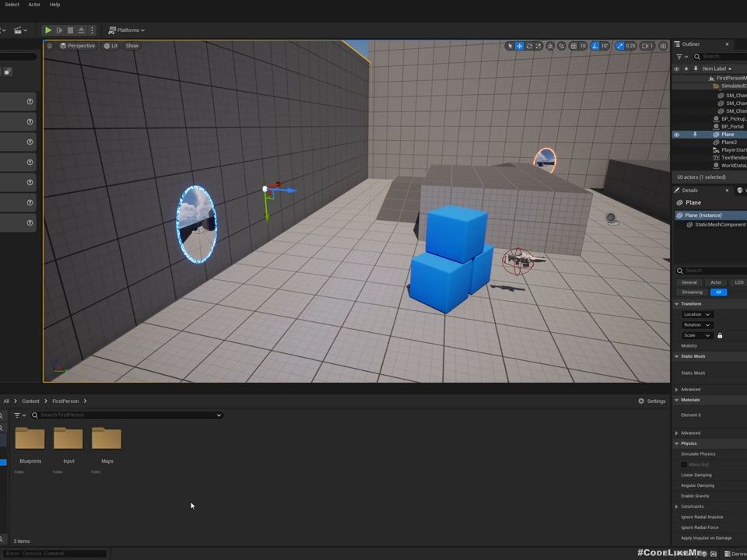The image size is (747, 560).
Task: Click the Stop simulation button
Action: point(71,30)
